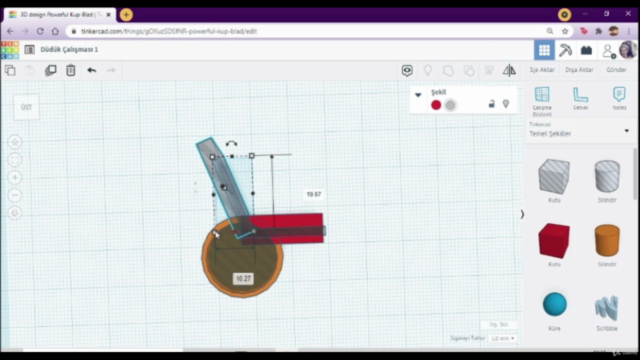Open the Bricks mode
The width and height of the screenshot is (640, 360).
[x=587, y=50]
